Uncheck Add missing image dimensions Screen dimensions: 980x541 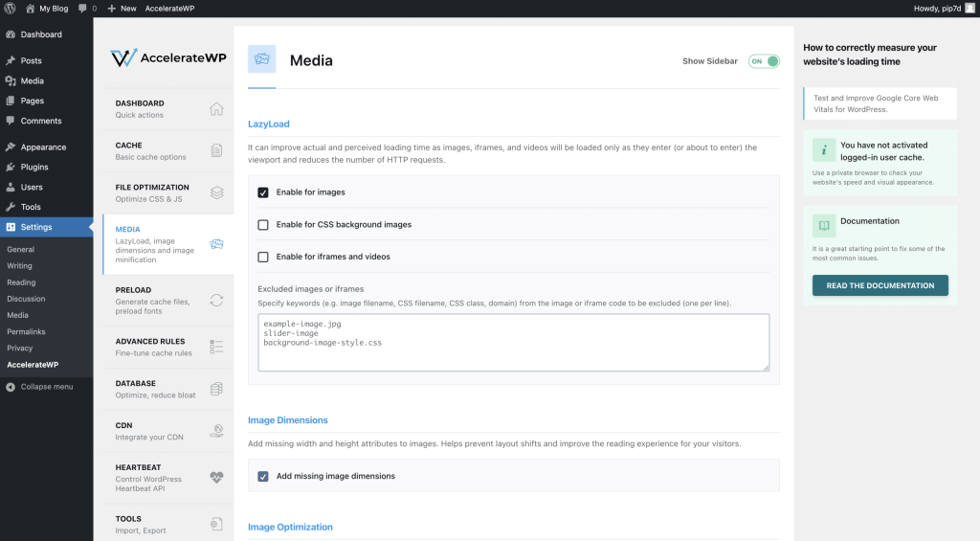point(263,477)
